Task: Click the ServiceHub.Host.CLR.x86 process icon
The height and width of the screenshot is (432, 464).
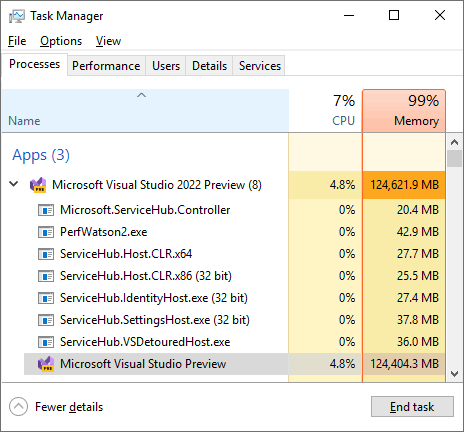Action: (x=46, y=276)
